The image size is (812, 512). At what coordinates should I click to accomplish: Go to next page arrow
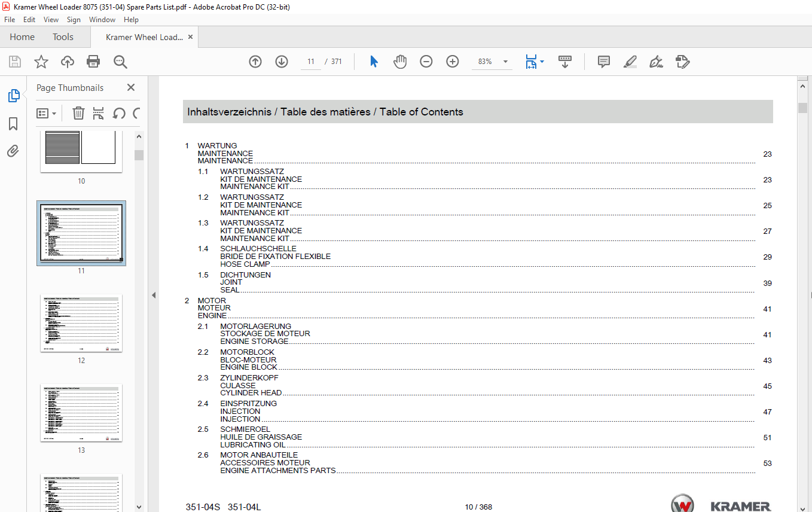pyautogui.click(x=282, y=62)
